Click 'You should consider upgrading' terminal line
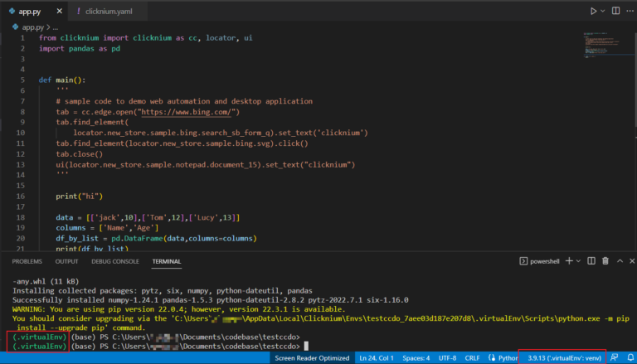 (x=321, y=318)
